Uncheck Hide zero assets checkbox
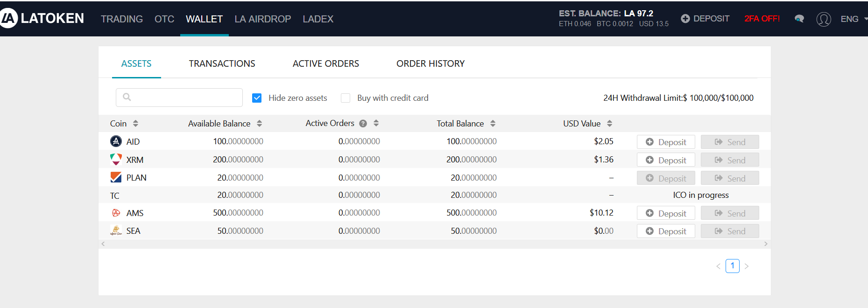 pos(257,98)
